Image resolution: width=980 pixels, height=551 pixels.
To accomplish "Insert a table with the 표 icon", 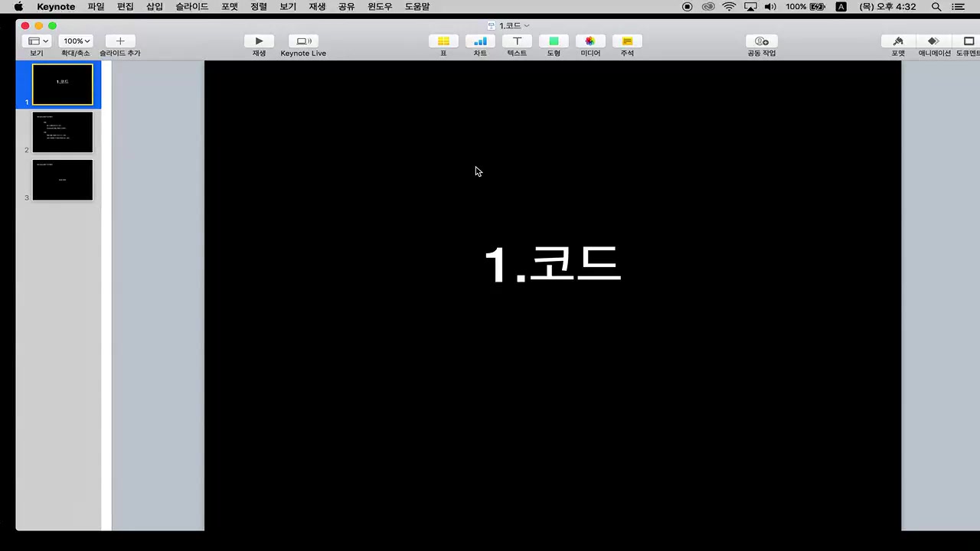I will pyautogui.click(x=443, y=41).
